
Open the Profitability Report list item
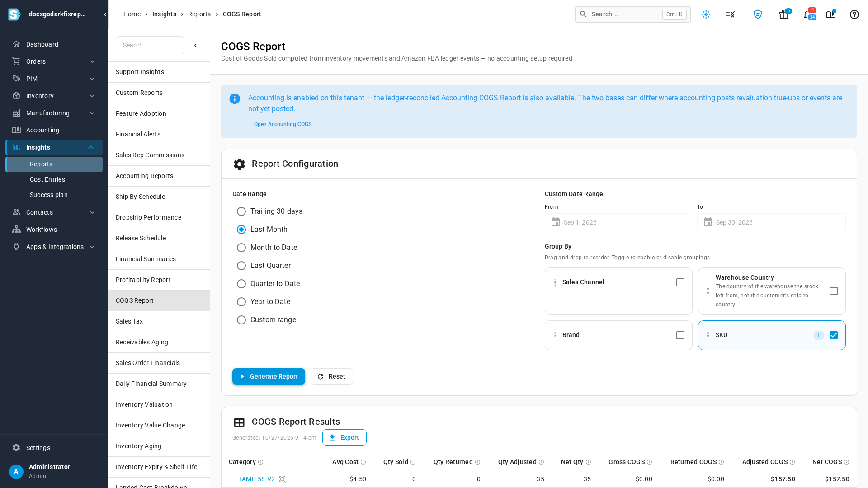159,280
